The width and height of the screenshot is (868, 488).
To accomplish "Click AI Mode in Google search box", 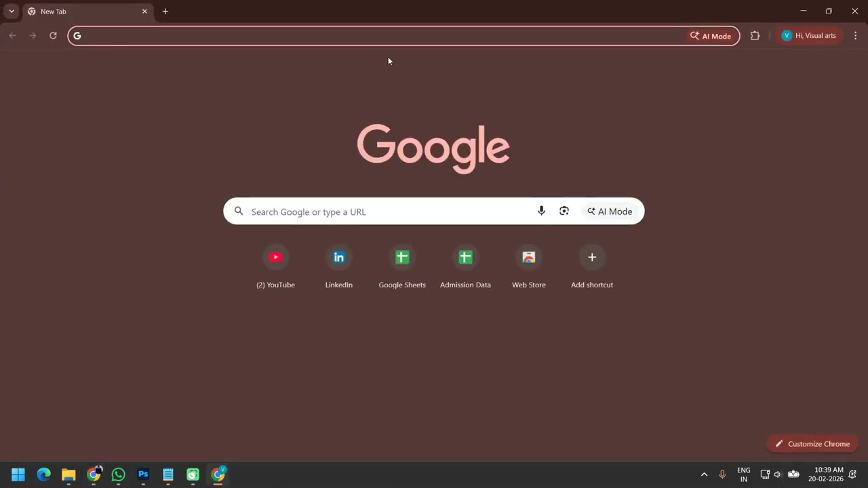I will point(610,211).
